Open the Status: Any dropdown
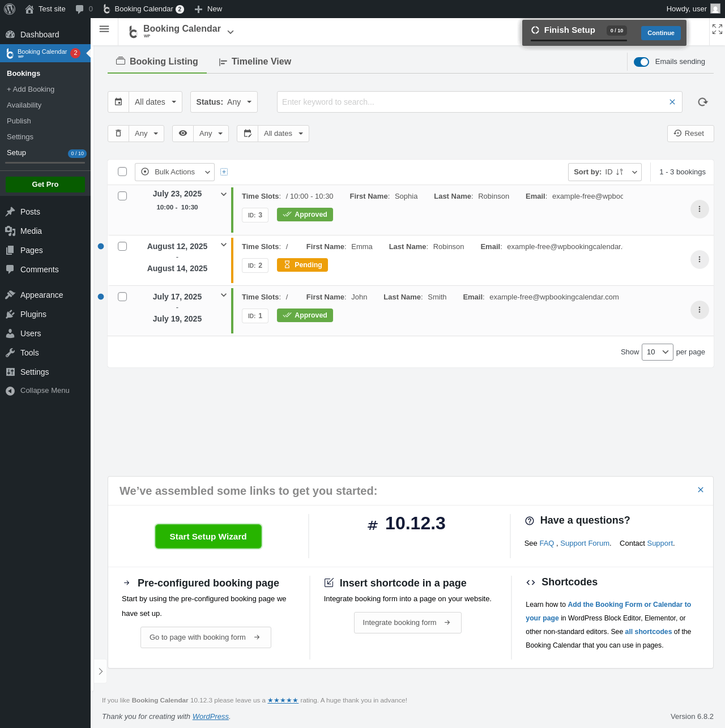The height and width of the screenshot is (728, 725). (224, 102)
